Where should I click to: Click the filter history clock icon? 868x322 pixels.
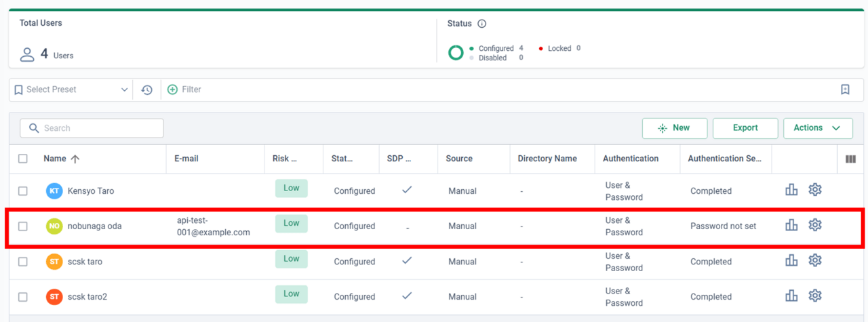pos(147,89)
